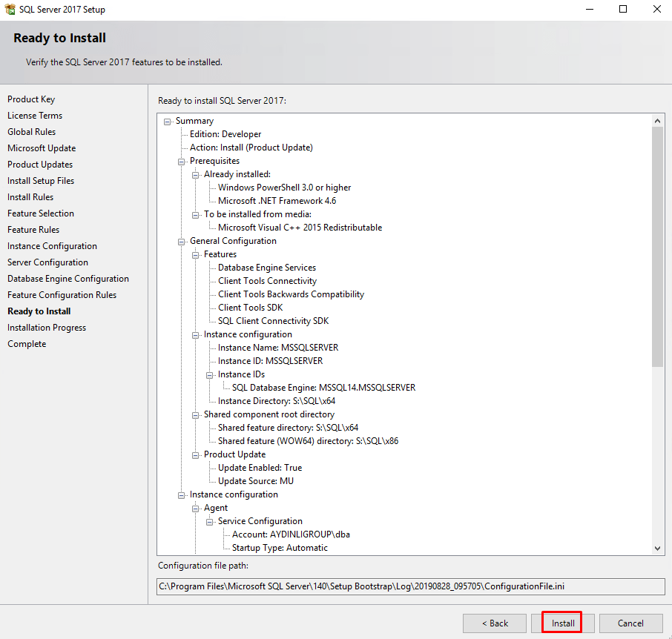Select Feature Selection step in sidebar

click(41, 213)
